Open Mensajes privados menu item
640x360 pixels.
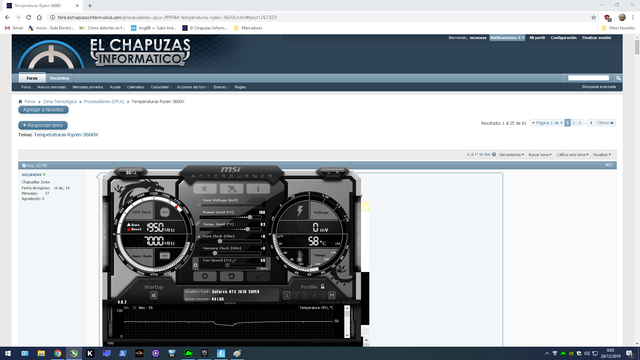pos(88,87)
